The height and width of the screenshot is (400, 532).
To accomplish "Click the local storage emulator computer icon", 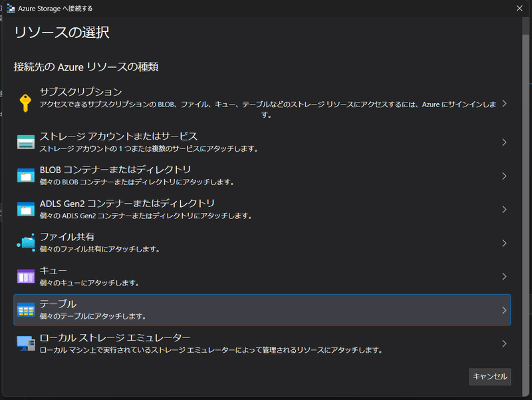I will (26, 343).
